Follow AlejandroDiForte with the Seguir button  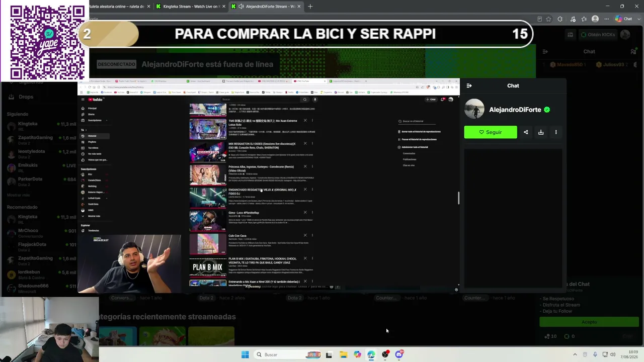(491, 132)
